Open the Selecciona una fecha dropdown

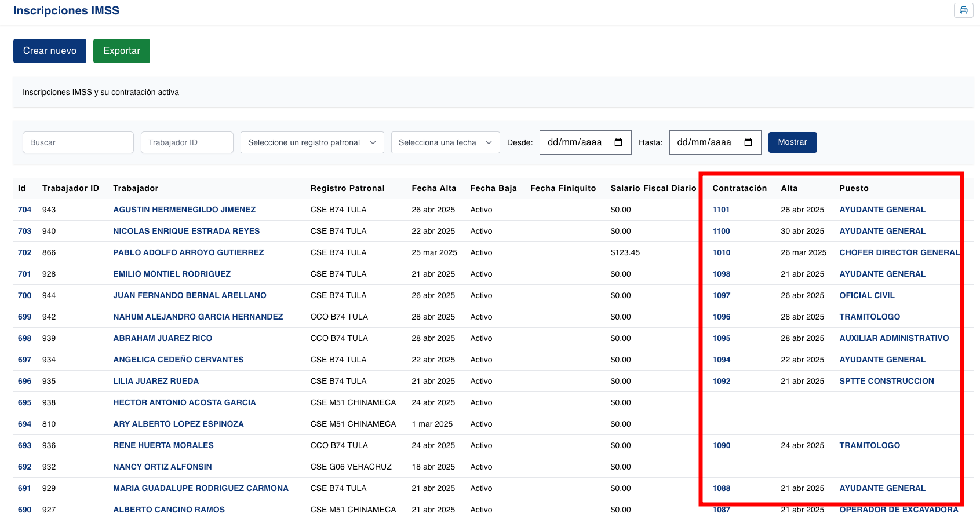tap(445, 142)
